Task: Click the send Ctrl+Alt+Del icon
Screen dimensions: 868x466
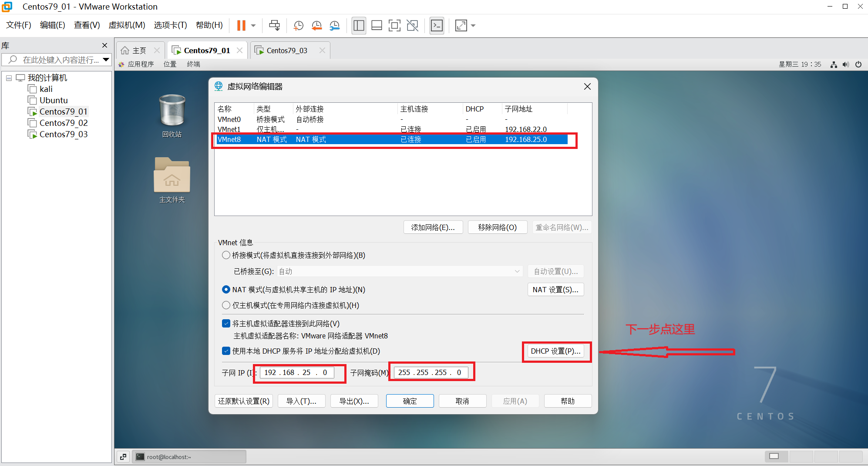Action: pyautogui.click(x=274, y=25)
